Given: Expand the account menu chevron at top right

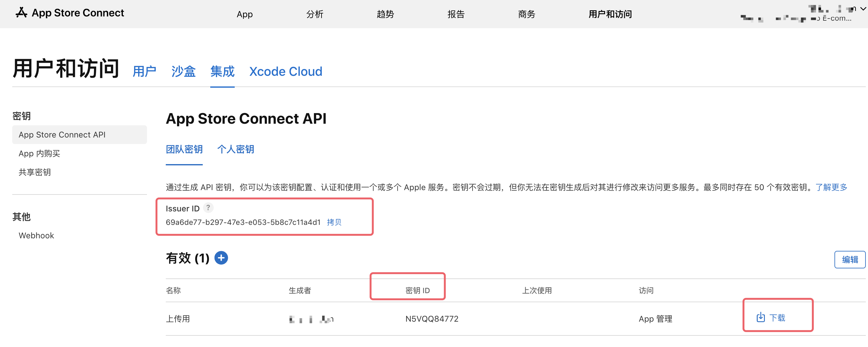Looking at the screenshot, I should (x=863, y=9).
